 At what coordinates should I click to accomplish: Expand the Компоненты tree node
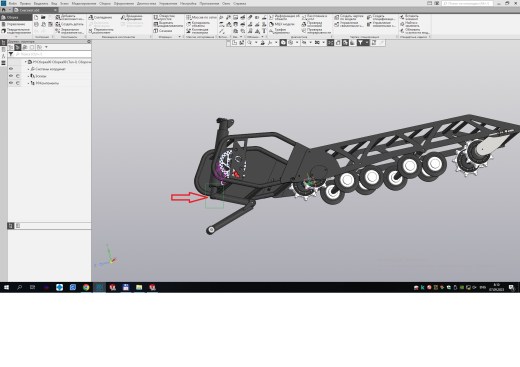28,83
